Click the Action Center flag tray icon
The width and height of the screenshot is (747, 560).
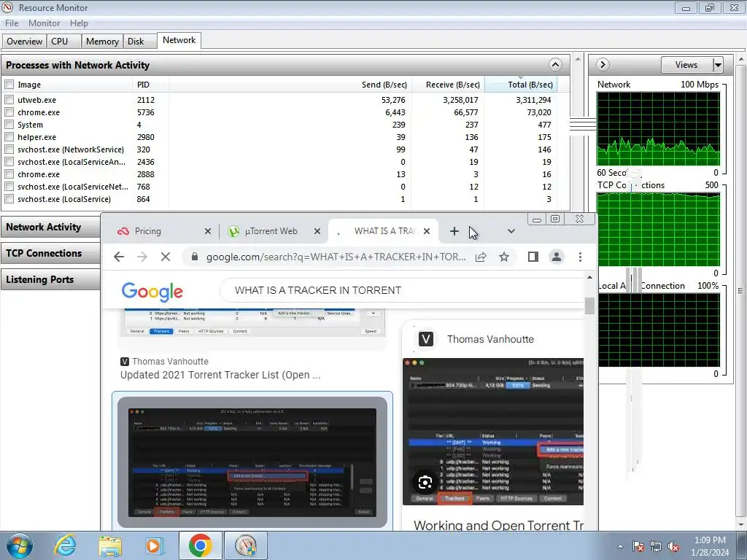point(638,547)
